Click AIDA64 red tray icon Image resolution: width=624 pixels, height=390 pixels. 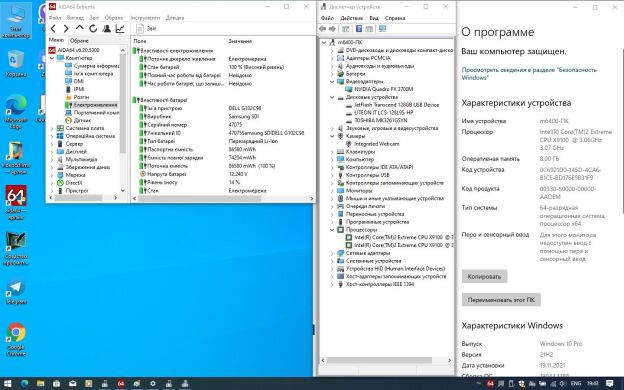tap(490, 384)
